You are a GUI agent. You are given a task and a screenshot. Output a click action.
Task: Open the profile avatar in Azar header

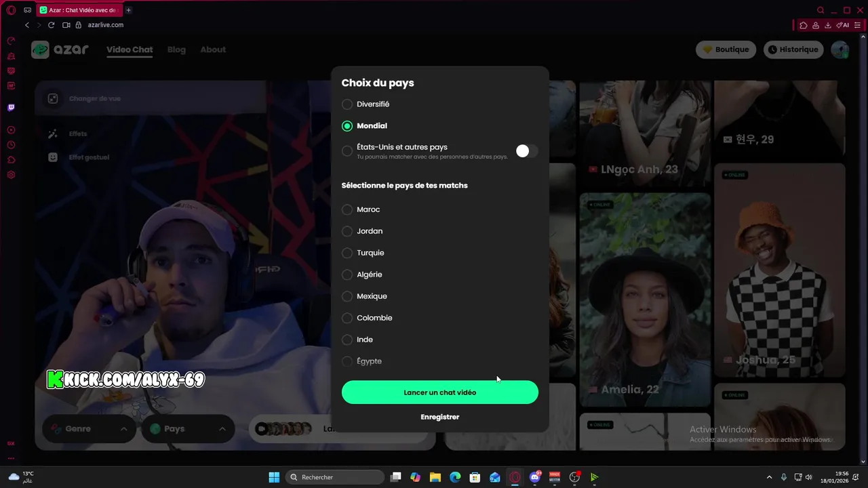point(840,49)
